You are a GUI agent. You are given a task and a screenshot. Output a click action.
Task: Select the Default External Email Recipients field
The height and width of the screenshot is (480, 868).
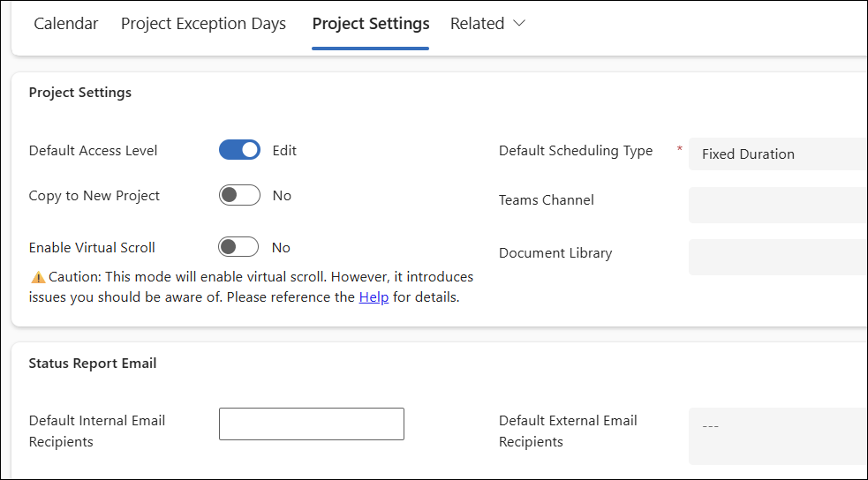(777, 435)
